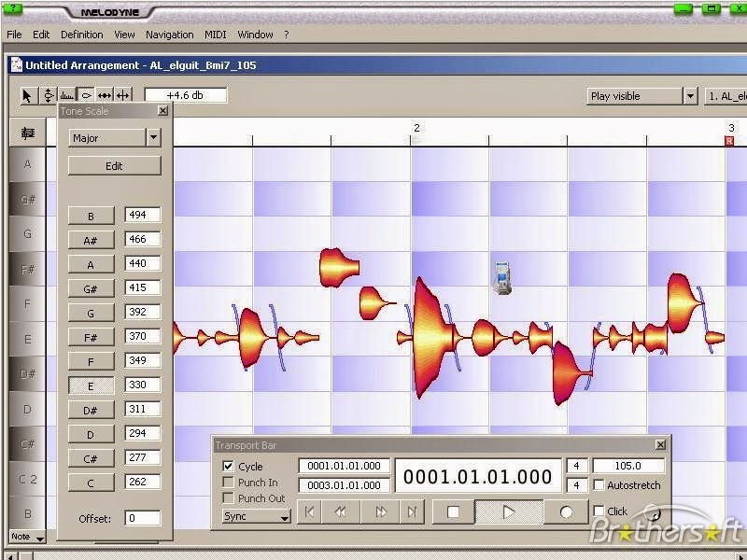Click the device icon in the note editor

click(x=502, y=278)
